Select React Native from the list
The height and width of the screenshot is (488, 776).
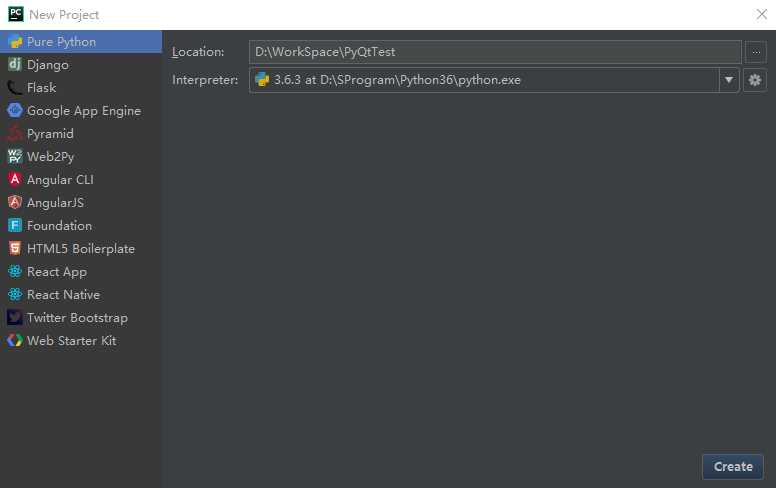[x=81, y=294]
